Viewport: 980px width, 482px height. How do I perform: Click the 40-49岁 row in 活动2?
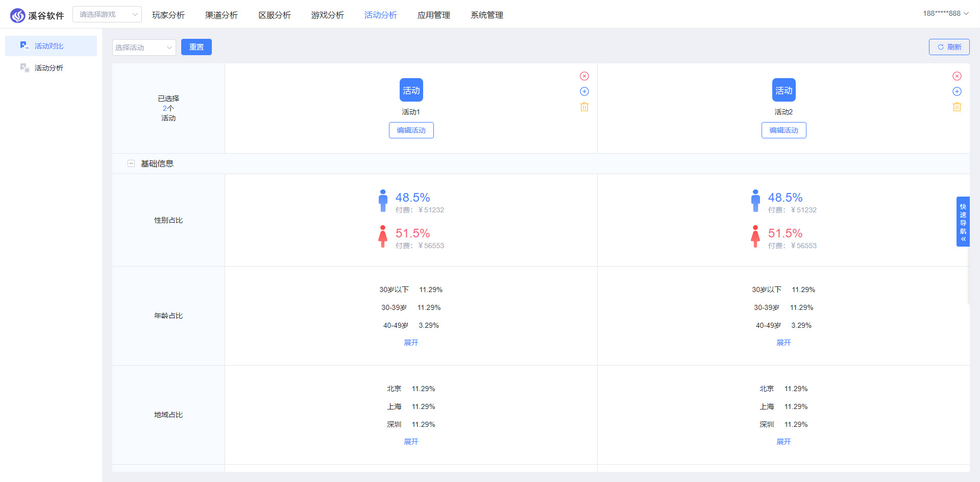tap(783, 325)
